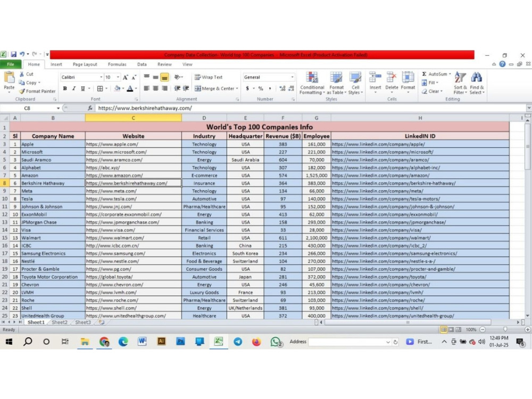Click Decrease Decimal icon

pos(291,88)
